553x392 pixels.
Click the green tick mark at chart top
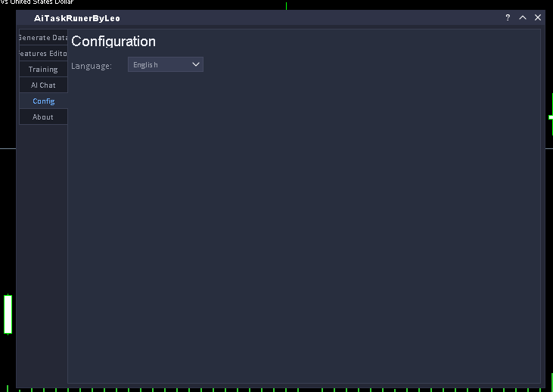tap(286, 6)
